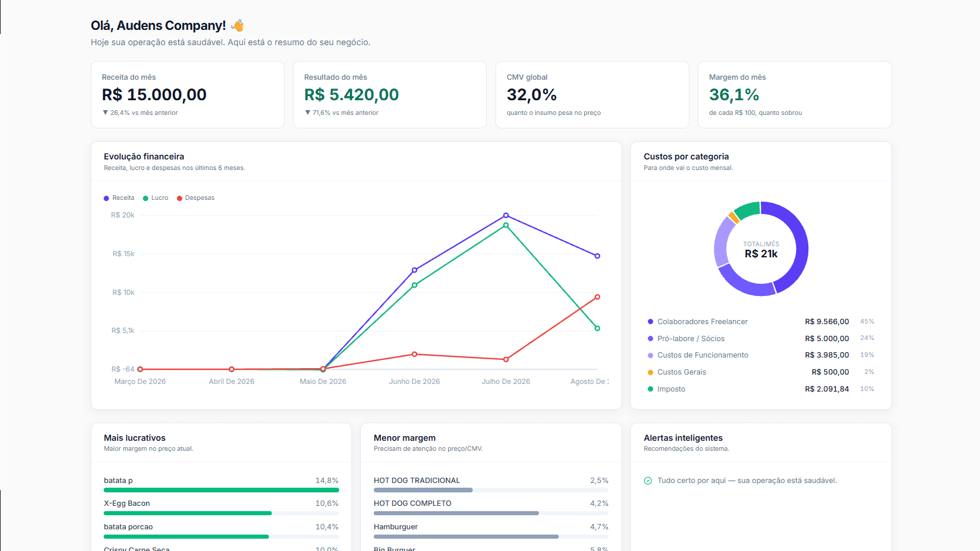
Task: Click the 14,8% margin value for batata p
Action: click(x=327, y=481)
